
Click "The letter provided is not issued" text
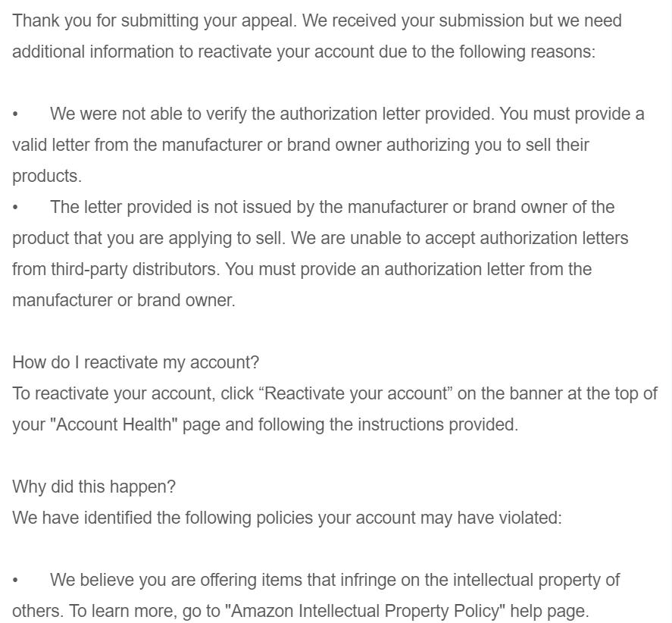[180, 208]
